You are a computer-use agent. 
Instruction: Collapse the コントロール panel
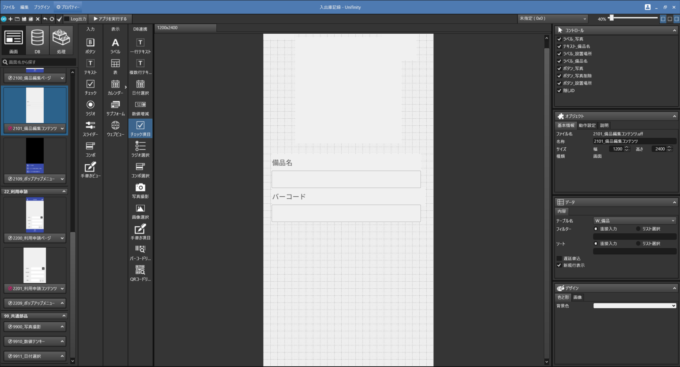pyautogui.click(x=674, y=30)
